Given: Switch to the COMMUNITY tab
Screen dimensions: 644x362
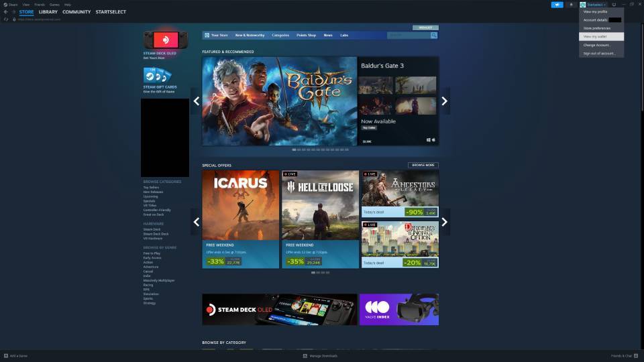Looking at the screenshot, I should tap(76, 12).
